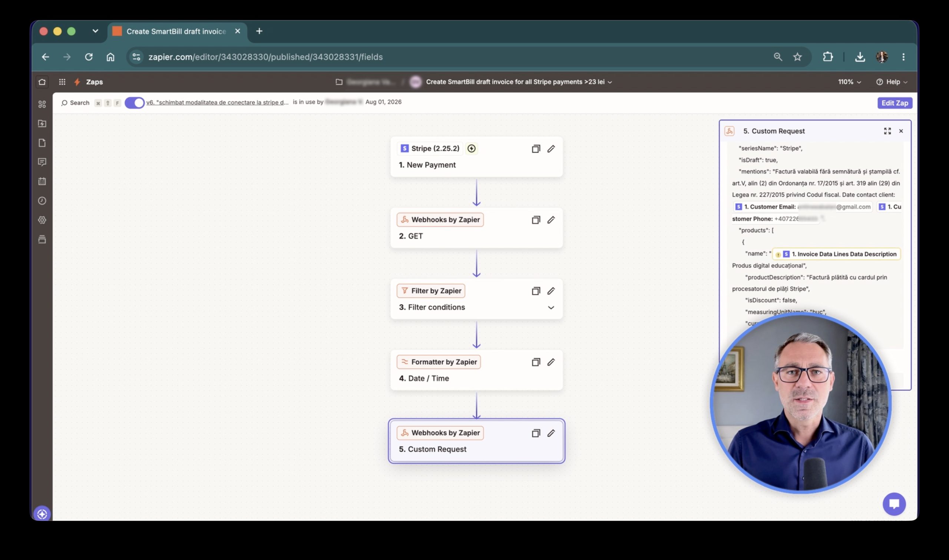Open the comments icon in the left sidebar

[x=42, y=162]
